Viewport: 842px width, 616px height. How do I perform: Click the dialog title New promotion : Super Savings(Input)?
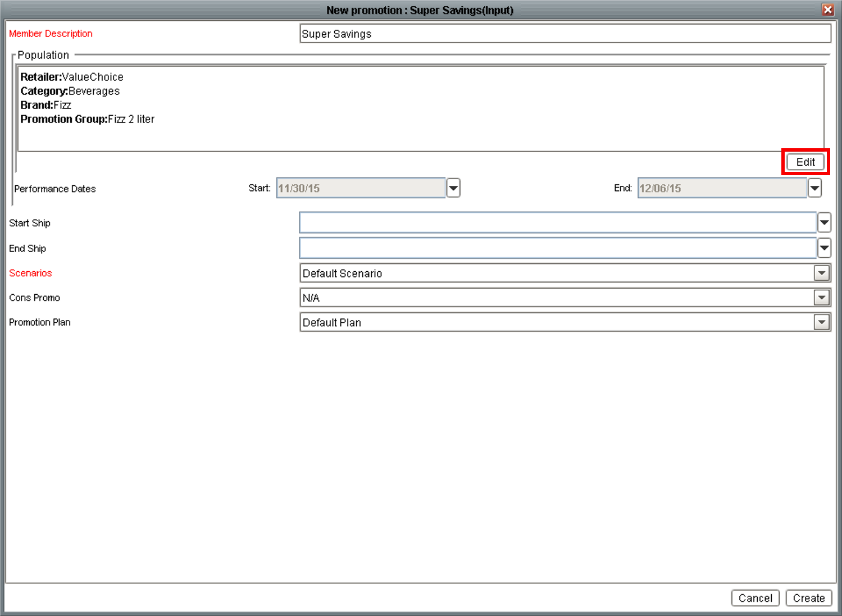pos(420,10)
